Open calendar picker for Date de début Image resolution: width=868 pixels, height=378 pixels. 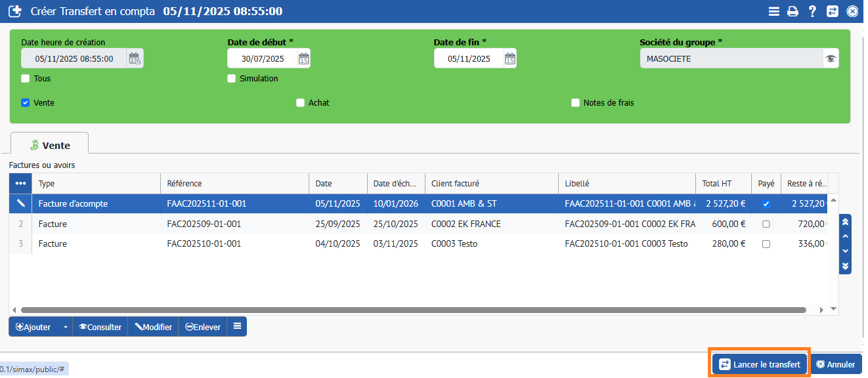tap(303, 58)
